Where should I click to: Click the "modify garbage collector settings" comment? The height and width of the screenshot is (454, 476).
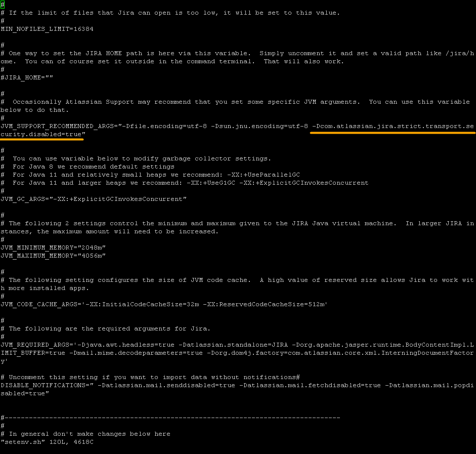tap(136, 158)
